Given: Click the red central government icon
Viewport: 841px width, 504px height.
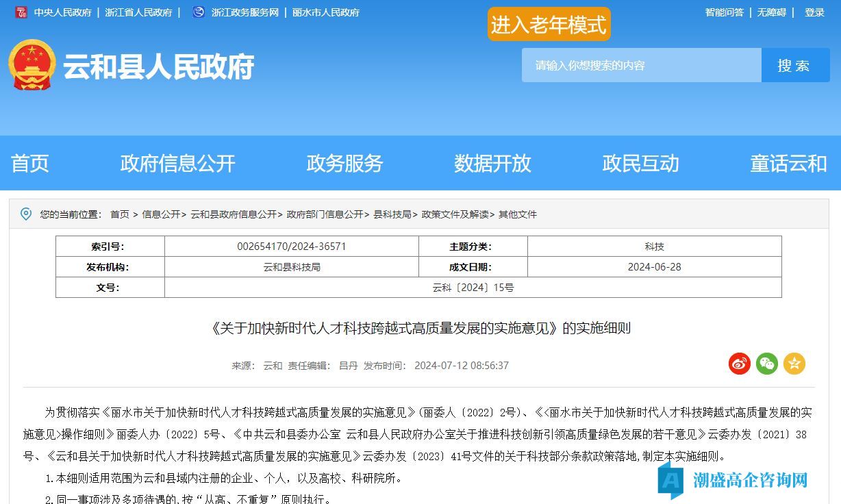Looking at the screenshot, I should 21,12.
